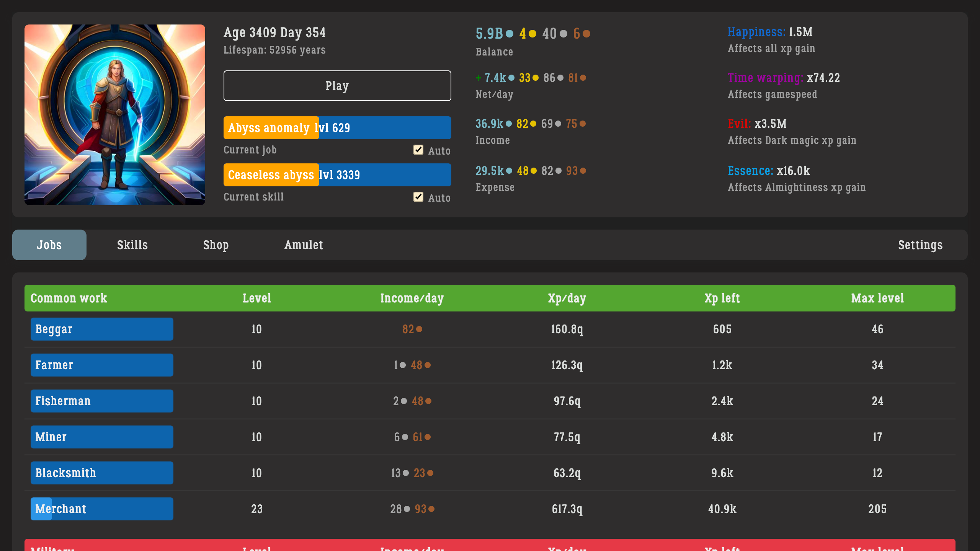Select the Merchant job

coord(101,509)
